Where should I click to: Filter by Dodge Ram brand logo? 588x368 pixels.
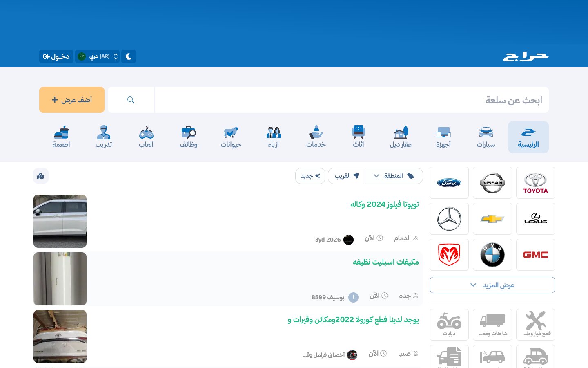pos(449,255)
